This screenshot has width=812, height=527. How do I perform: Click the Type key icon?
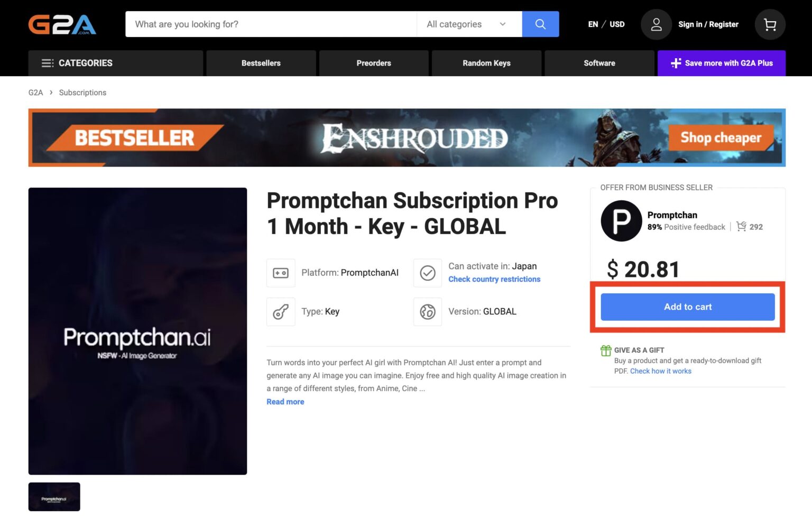click(x=281, y=312)
